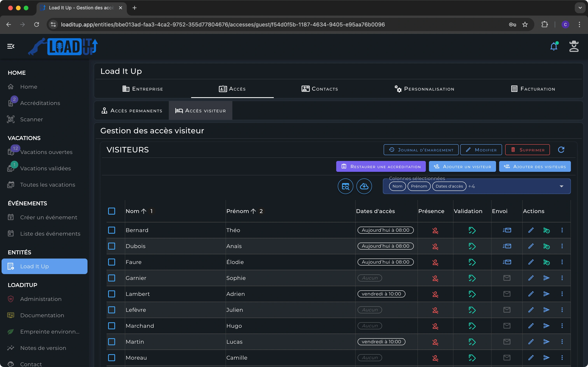Viewport: 588px width, 367px height.
Task: Click the validation icon for Dubois Anaïs
Action: point(472,246)
